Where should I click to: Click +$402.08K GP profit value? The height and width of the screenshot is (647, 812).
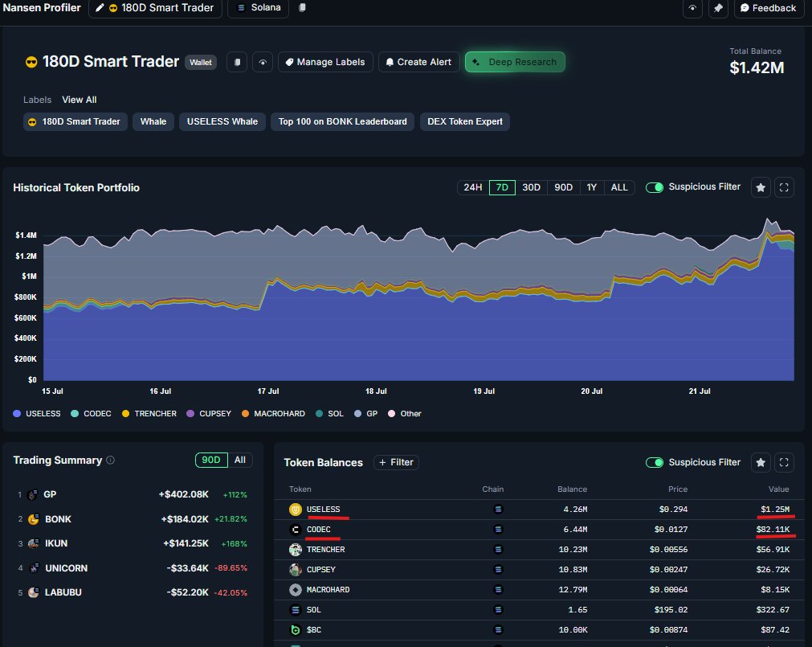point(184,495)
